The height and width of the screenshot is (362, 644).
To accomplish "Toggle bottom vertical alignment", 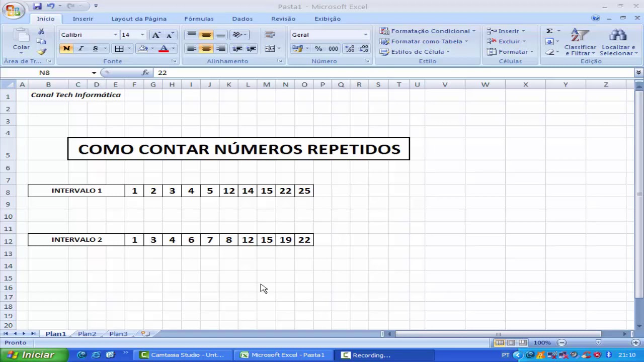I will pos(220,35).
